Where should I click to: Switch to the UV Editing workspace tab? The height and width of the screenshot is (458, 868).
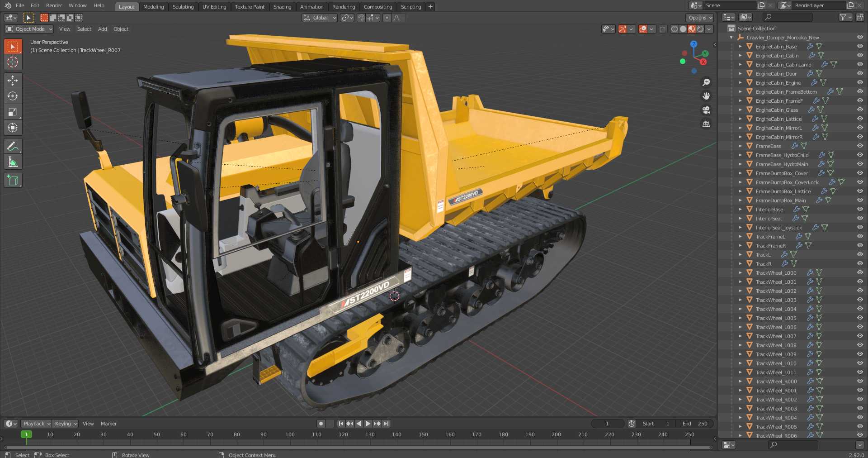(214, 7)
